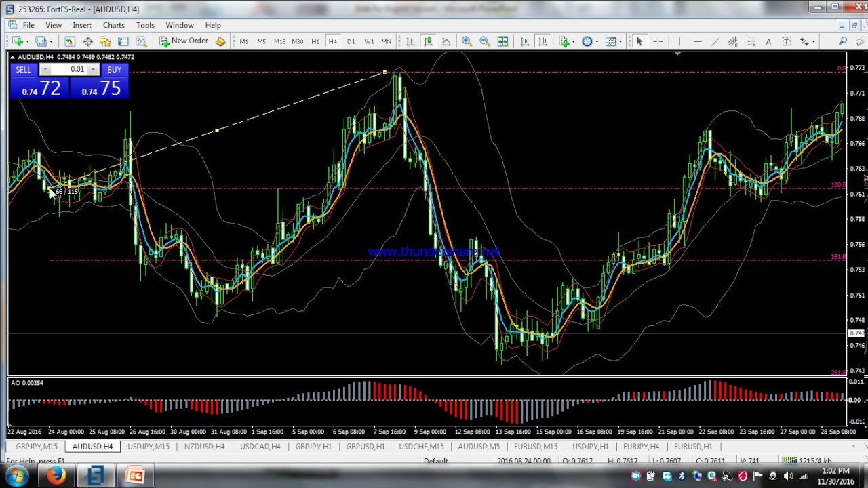
Task: Click the volume speaker tray icon
Action: click(788, 476)
